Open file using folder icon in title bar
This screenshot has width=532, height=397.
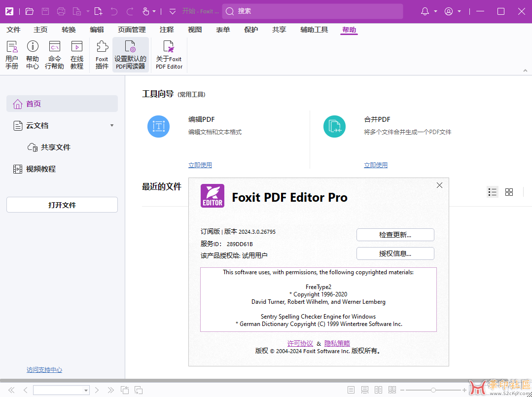tap(30, 11)
